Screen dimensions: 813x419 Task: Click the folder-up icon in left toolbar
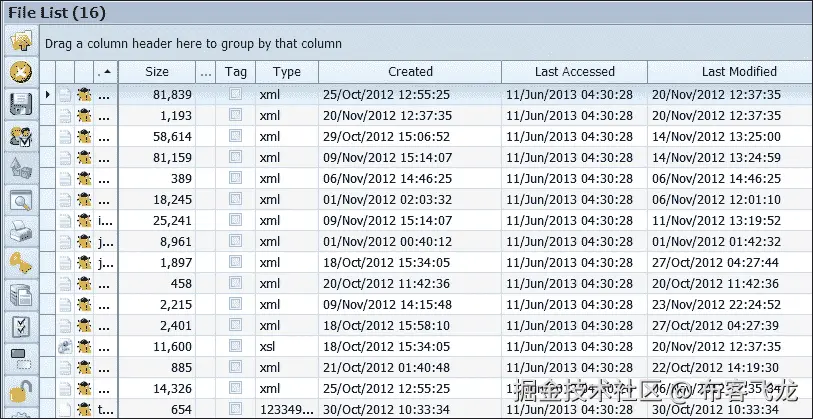[20, 42]
